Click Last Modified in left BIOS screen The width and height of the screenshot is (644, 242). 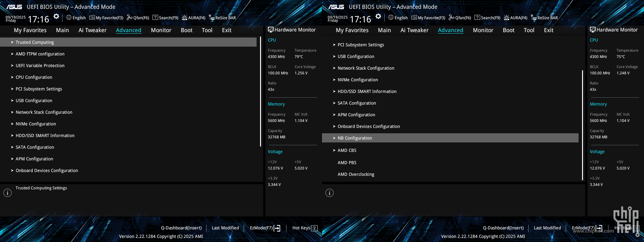(x=225, y=228)
